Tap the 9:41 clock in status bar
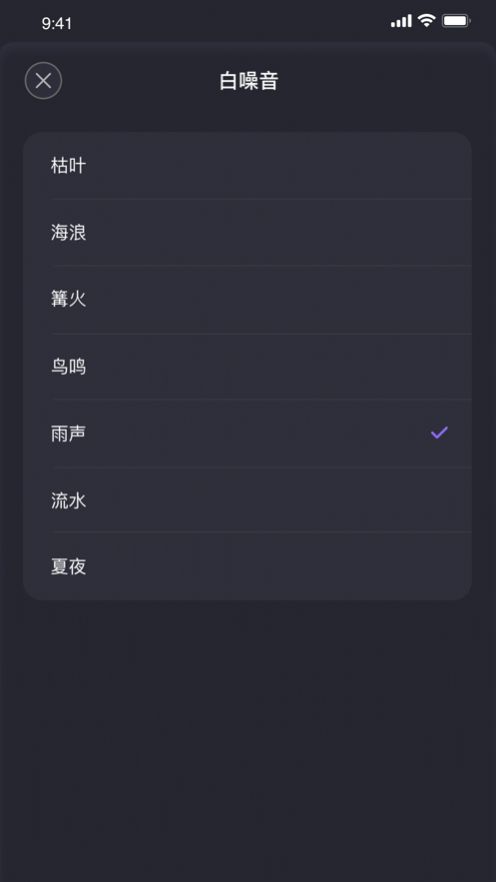Image resolution: width=496 pixels, height=882 pixels. 57,24
